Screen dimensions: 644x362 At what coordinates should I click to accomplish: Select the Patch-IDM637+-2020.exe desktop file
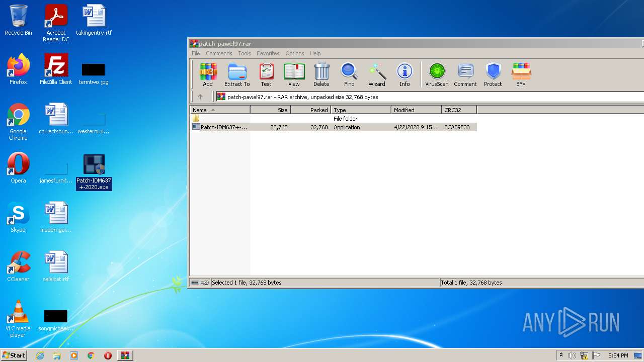pyautogui.click(x=94, y=172)
